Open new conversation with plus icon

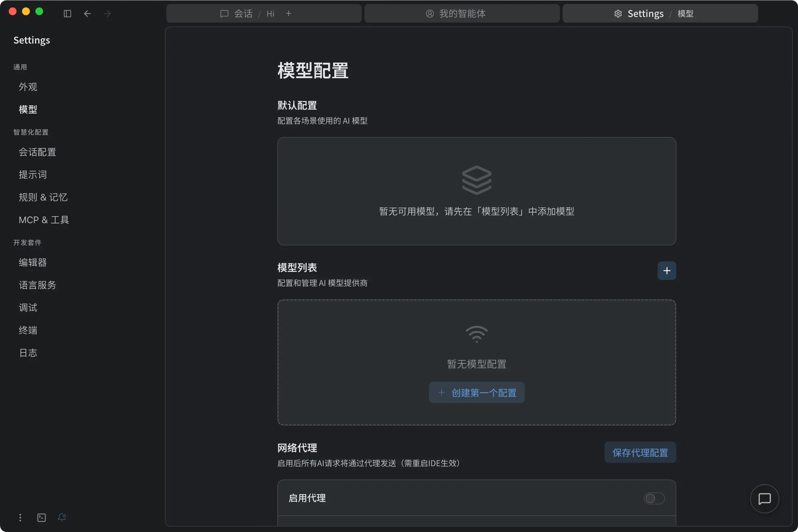288,14
